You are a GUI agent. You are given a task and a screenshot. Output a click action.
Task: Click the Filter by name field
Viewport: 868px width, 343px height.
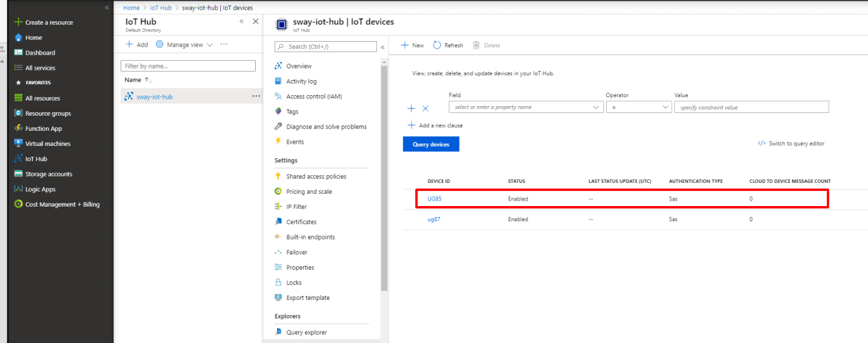pos(187,66)
